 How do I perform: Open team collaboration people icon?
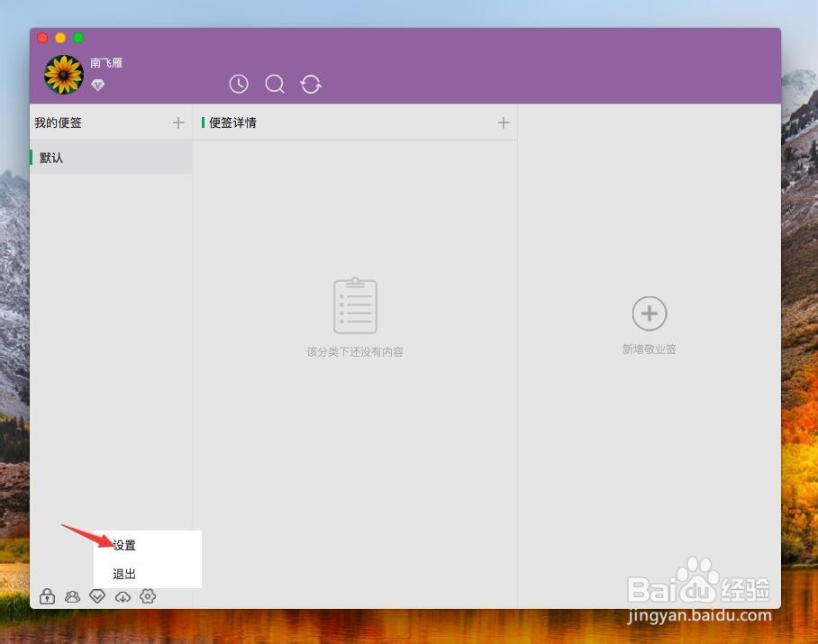point(72,595)
